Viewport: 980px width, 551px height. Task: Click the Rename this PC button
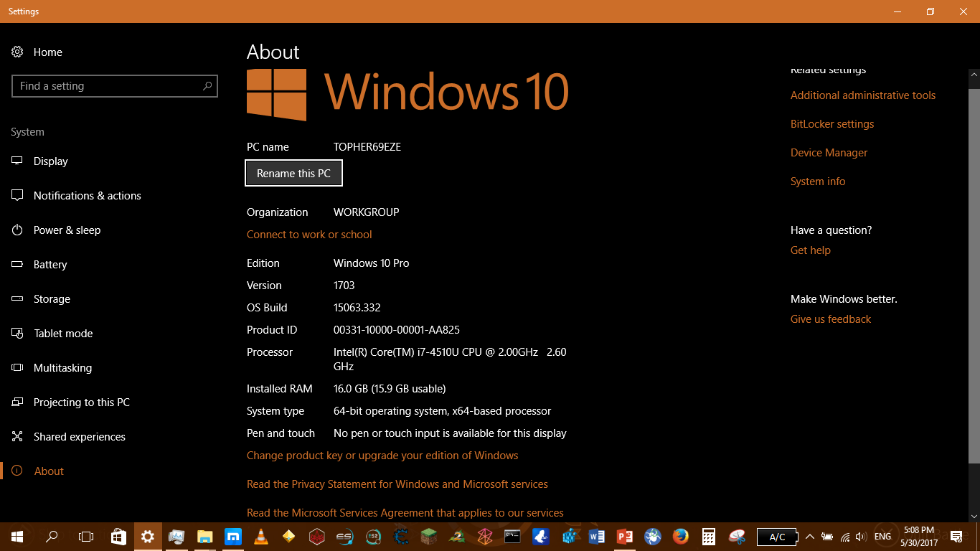[293, 174]
